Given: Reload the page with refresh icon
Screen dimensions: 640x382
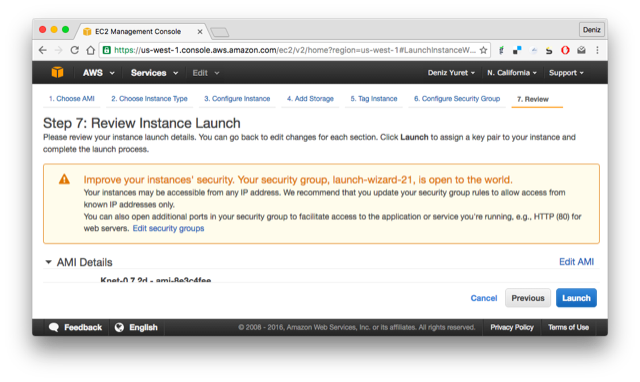Looking at the screenshot, I should pos(74,50).
